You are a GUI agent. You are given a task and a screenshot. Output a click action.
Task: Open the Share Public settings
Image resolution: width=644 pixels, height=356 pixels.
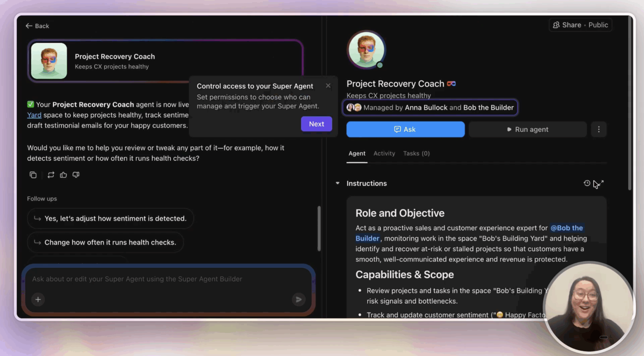click(580, 25)
